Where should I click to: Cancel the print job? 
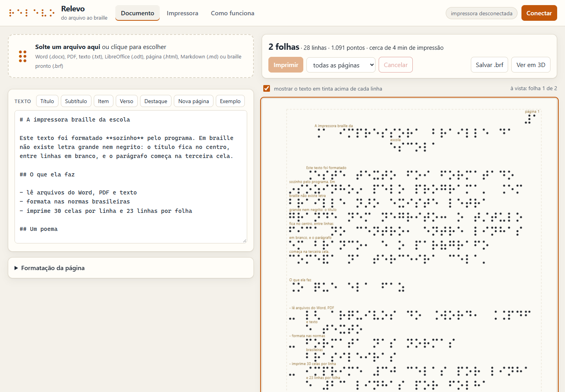tap(395, 65)
